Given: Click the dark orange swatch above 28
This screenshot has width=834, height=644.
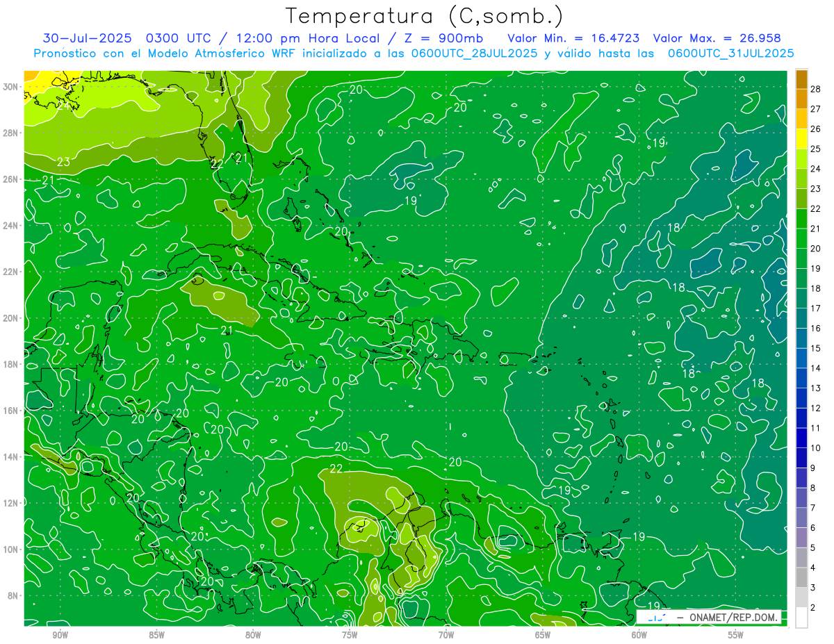Looking at the screenshot, I should (x=801, y=79).
